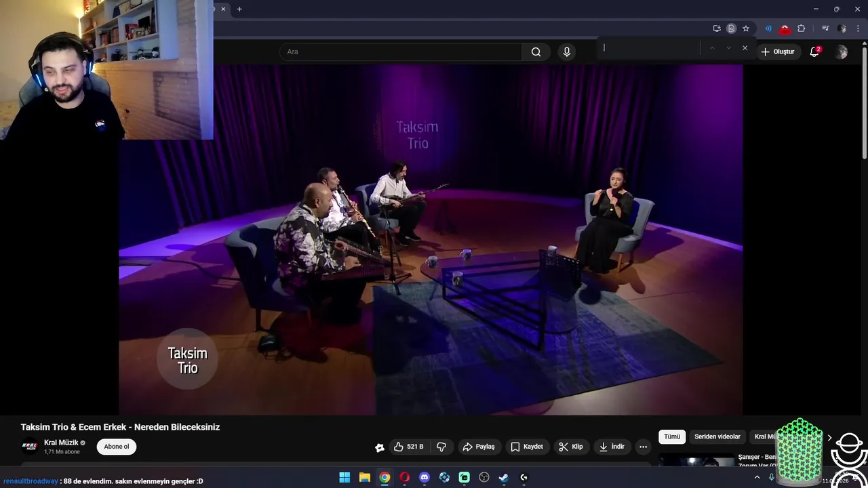Switch to Chrome in taskbar
Viewport: 868px width, 488px height.
384,478
